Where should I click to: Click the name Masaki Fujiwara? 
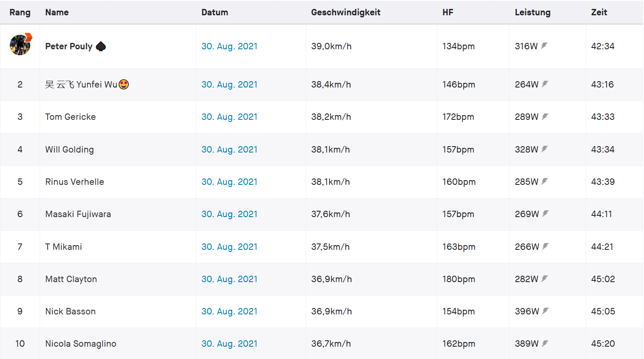(78, 214)
